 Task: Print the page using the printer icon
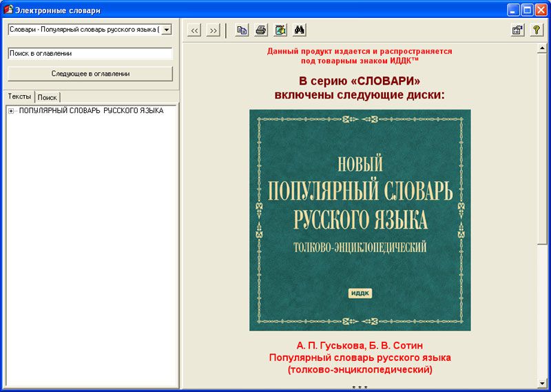[261, 30]
